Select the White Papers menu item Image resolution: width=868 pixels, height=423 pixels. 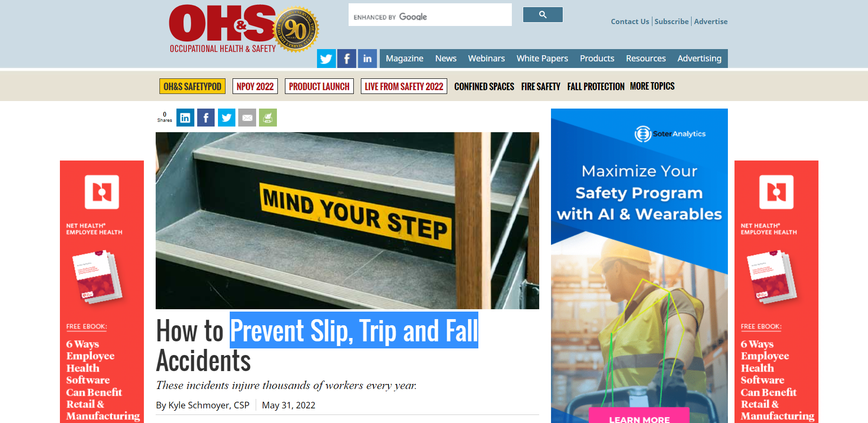pos(542,59)
